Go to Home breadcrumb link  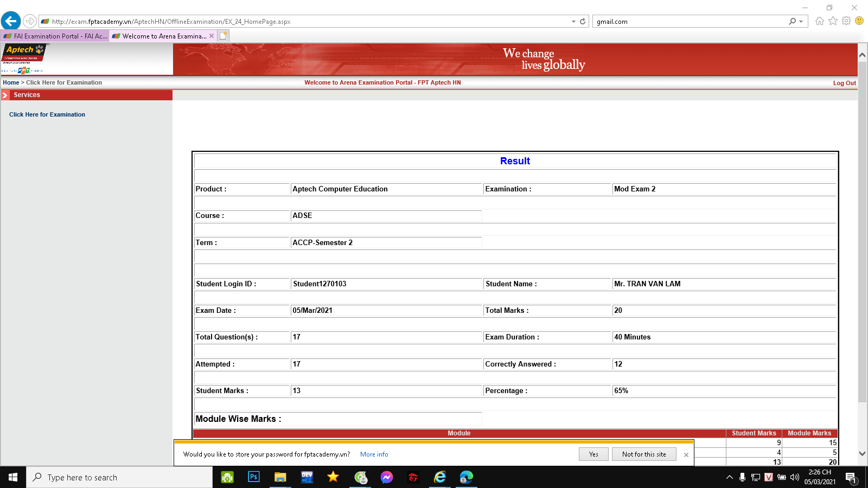tap(11, 82)
